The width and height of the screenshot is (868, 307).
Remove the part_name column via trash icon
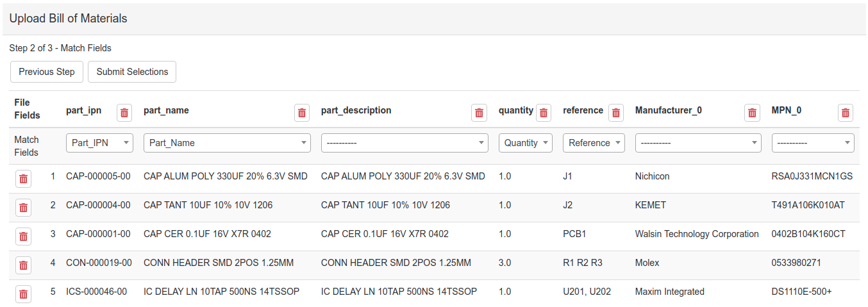(302, 113)
